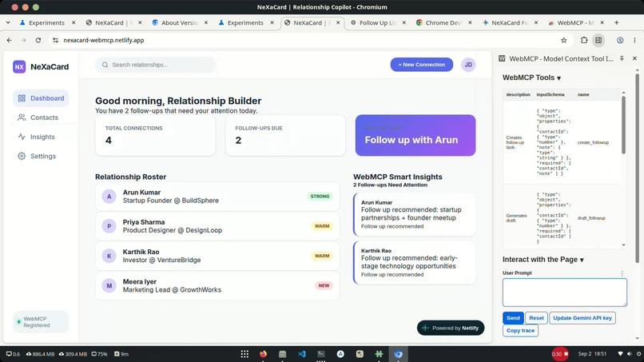Select the draft_followup tool name cell
This screenshot has height=362, width=644.
coord(591,218)
